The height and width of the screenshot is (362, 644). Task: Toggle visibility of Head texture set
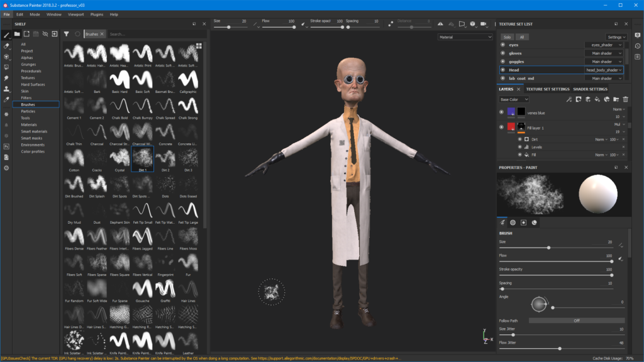pyautogui.click(x=502, y=70)
